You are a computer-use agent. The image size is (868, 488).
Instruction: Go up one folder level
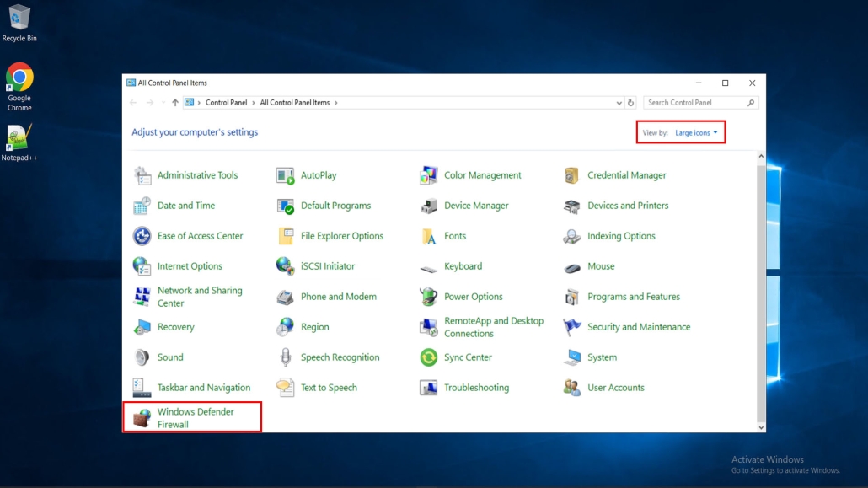tap(175, 103)
